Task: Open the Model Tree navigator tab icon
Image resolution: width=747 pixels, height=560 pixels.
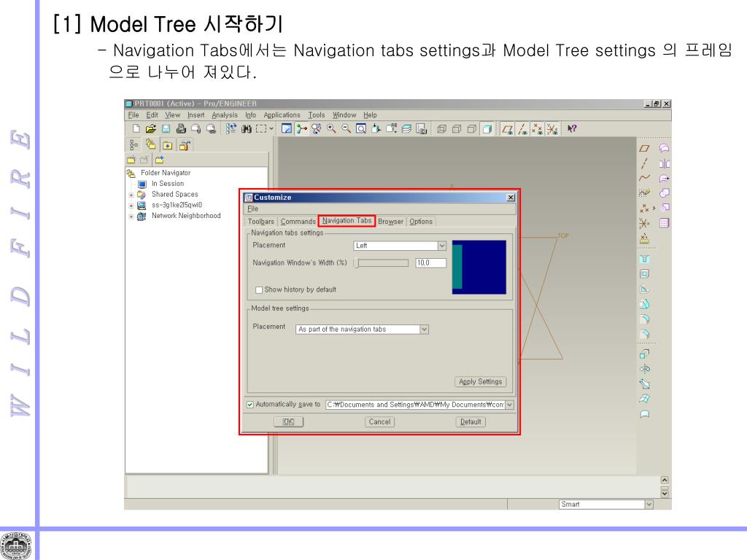Action: point(133,144)
